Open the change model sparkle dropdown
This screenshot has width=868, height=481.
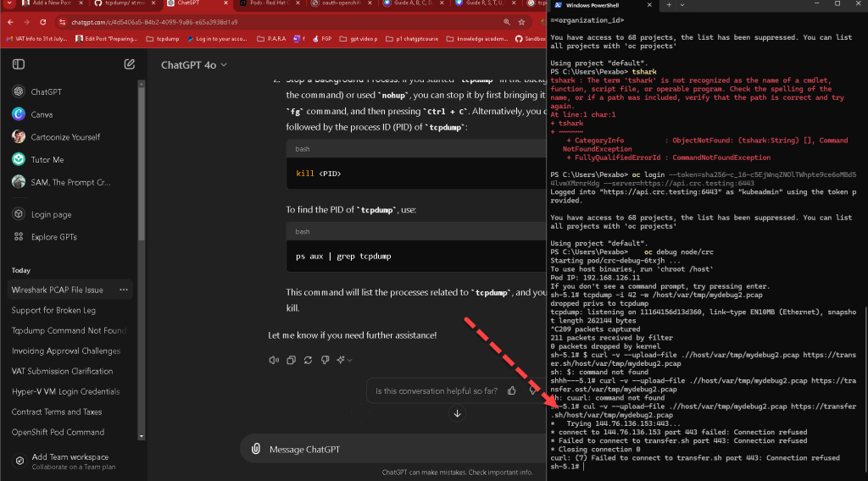344,360
